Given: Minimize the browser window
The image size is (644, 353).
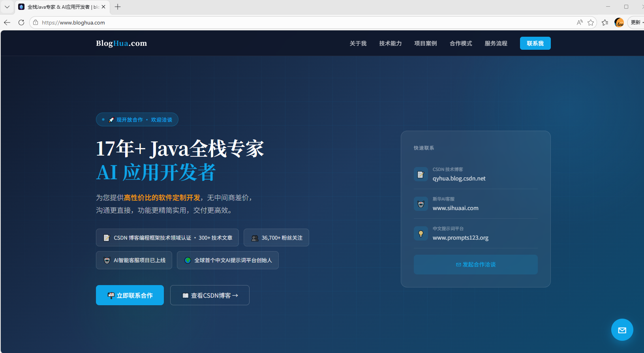Looking at the screenshot, I should pos(608,7).
